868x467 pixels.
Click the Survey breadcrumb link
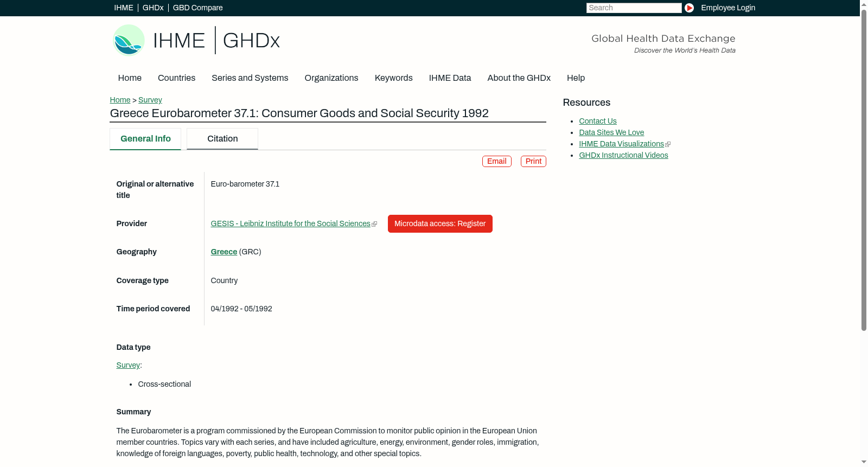pyautogui.click(x=150, y=100)
